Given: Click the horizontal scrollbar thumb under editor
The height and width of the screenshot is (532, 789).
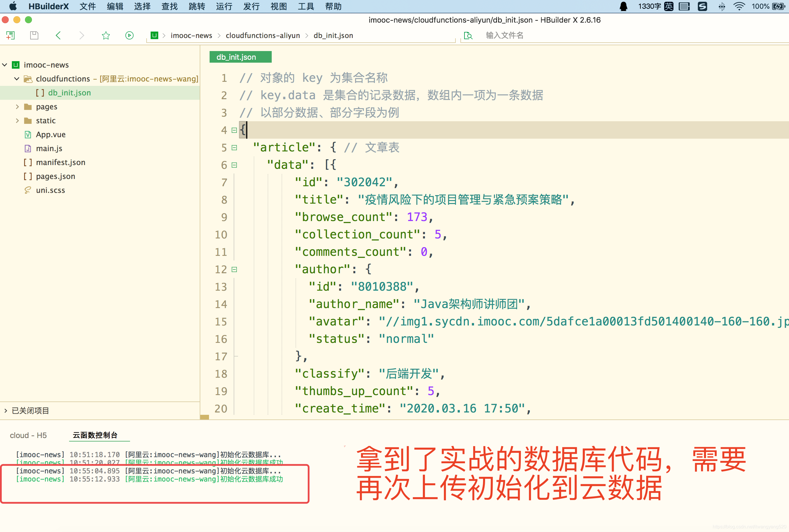Looking at the screenshot, I should [x=204, y=417].
